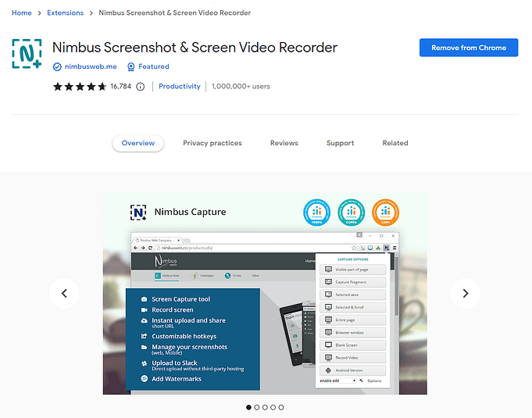
Task: Open the Extensions breadcrumb link
Action: pyautogui.click(x=65, y=13)
